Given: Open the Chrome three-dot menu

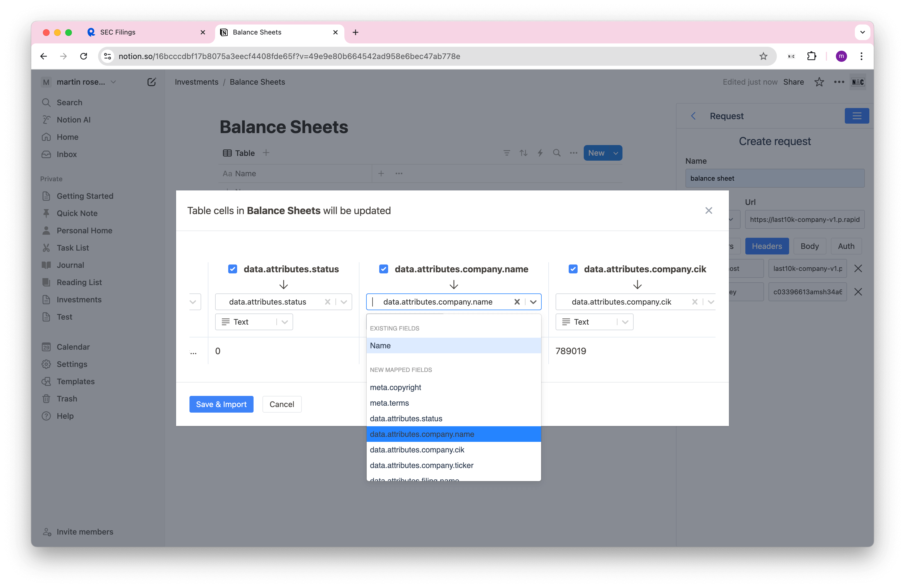Looking at the screenshot, I should click(x=861, y=56).
